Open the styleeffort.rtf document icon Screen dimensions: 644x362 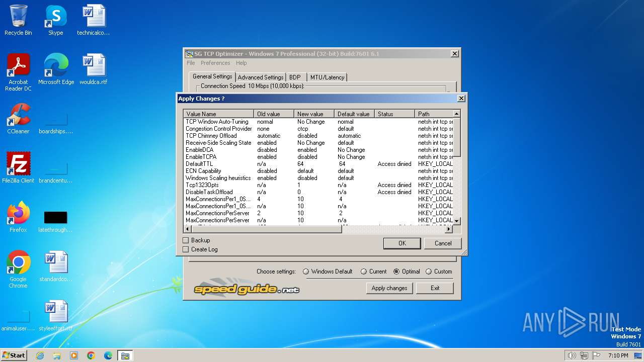tap(56, 316)
